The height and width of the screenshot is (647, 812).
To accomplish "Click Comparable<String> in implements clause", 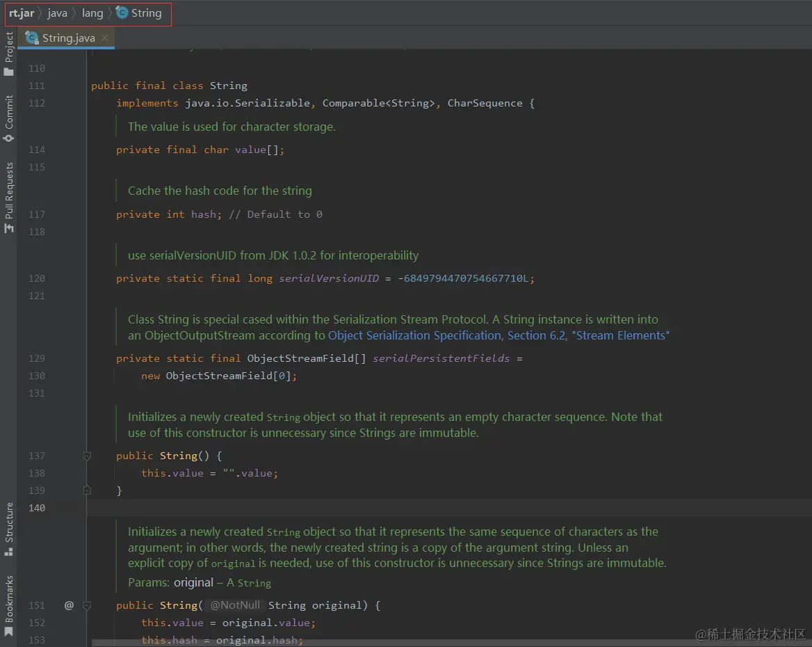I will 379,103.
